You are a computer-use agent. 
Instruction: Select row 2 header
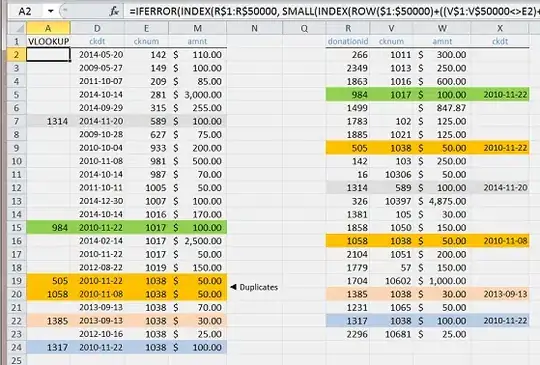17,55
